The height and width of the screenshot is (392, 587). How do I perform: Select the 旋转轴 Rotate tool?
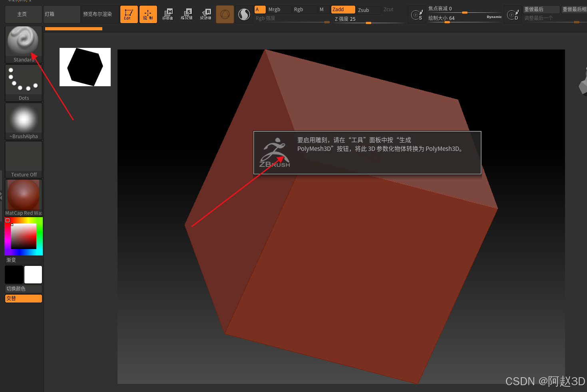click(206, 14)
